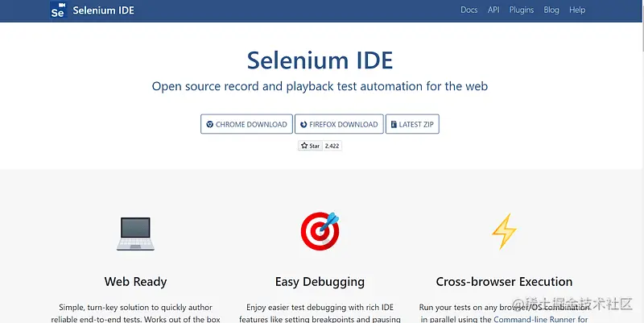Click the large Selenium IDE page title

pos(320,60)
